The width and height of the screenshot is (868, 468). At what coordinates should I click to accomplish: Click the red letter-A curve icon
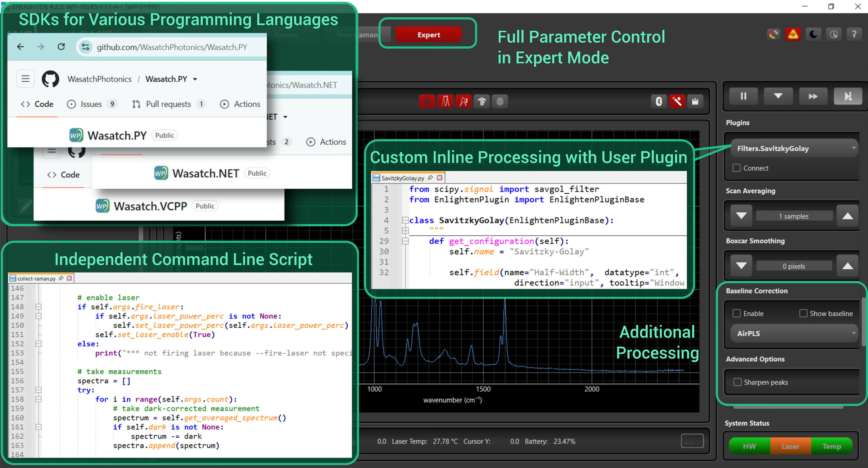point(464,102)
